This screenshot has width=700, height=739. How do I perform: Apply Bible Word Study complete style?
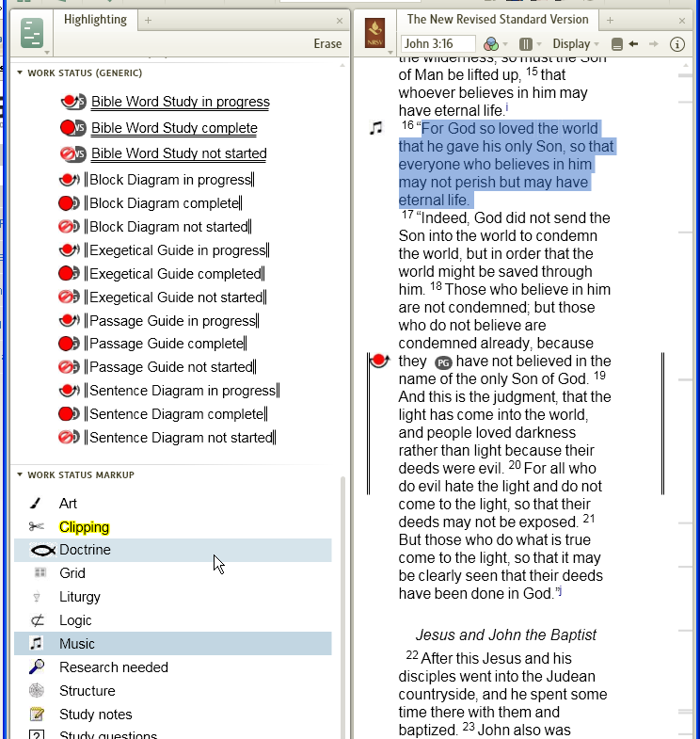[x=159, y=128]
